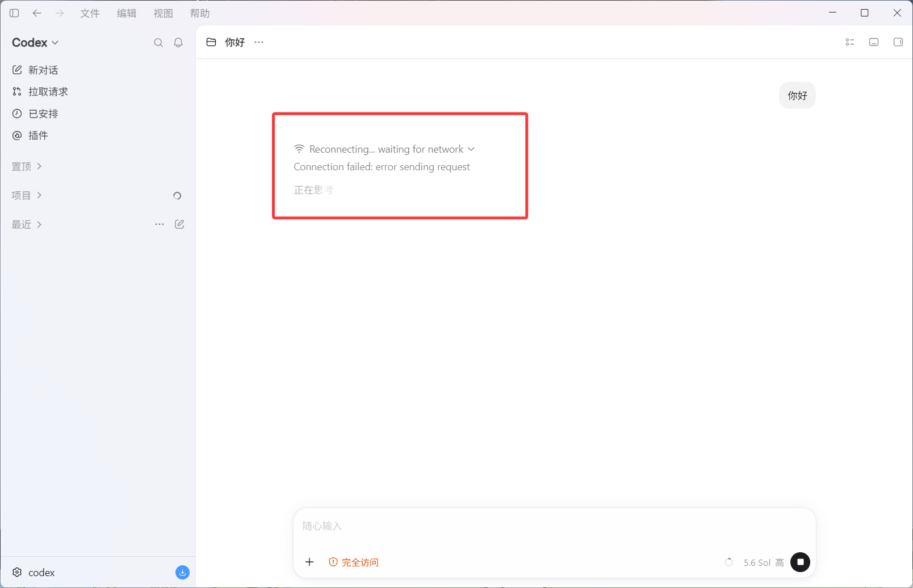
Task: Go forward with the right arrow
Action: (x=60, y=13)
